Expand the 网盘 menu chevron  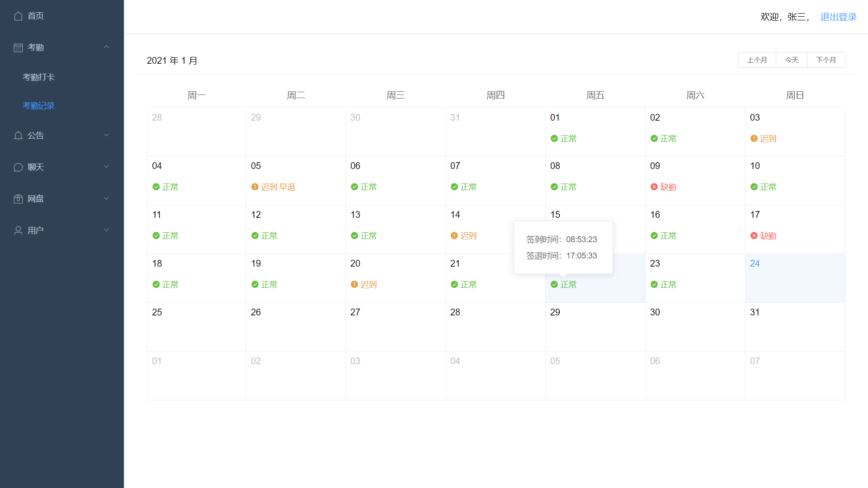coord(107,198)
